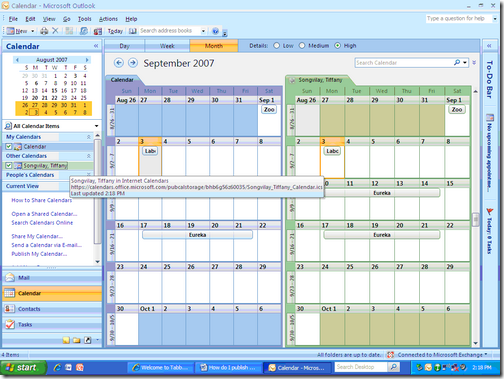Switch to the Week view tab
Image resolution: width=504 pixels, height=379 pixels.
(x=167, y=46)
